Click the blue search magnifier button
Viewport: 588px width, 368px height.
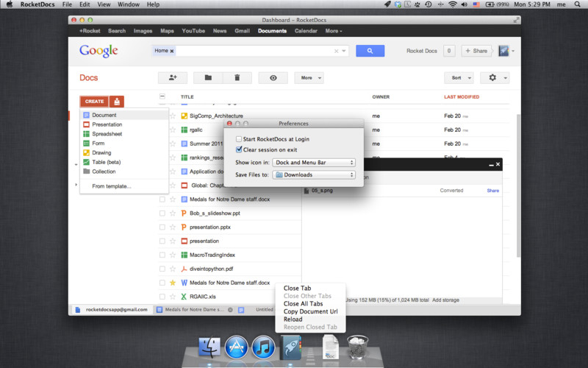[370, 51]
